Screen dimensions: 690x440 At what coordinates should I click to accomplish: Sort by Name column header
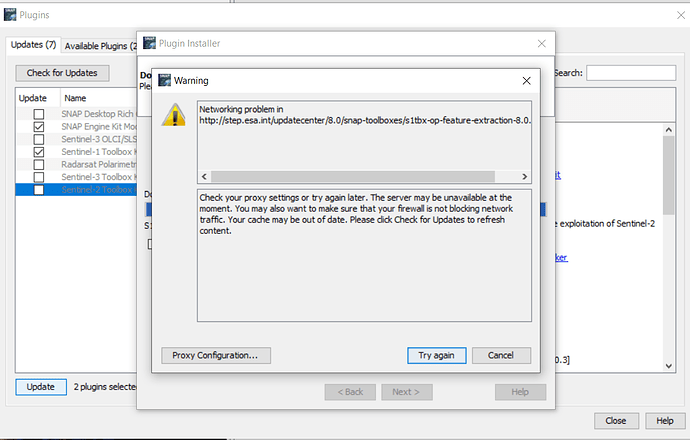[x=99, y=98]
